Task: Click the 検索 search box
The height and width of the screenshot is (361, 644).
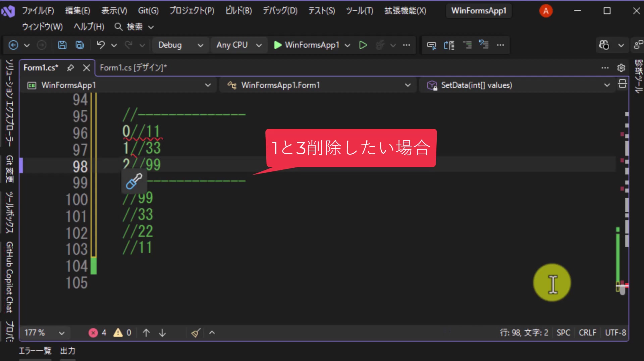Action: 134,27
